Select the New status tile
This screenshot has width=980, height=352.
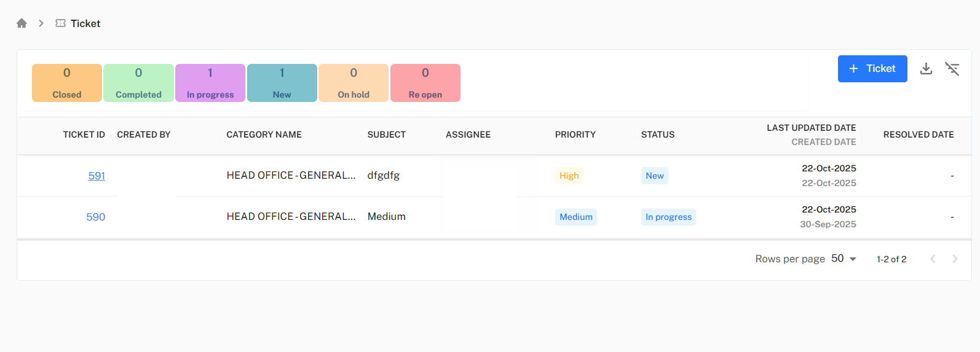coord(282,83)
